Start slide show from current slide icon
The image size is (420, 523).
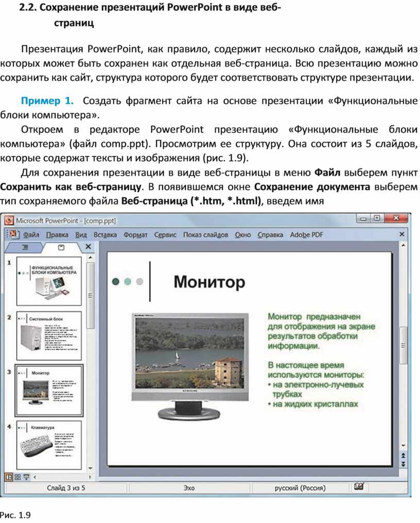point(26,477)
